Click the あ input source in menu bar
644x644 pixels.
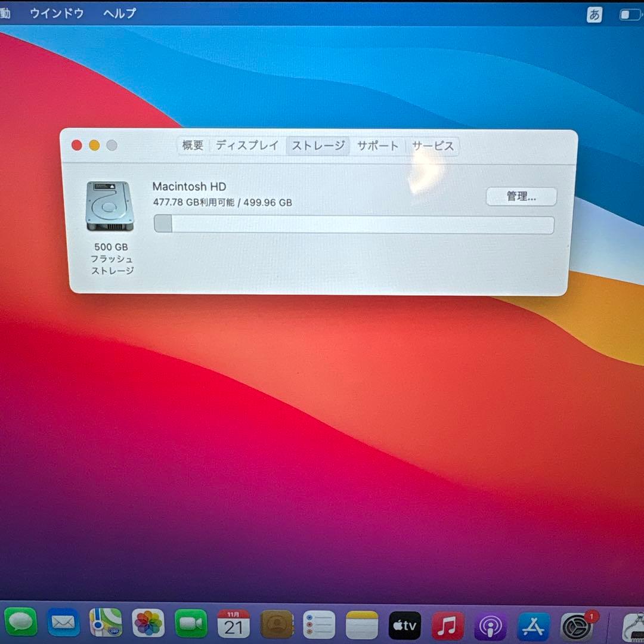594,13
